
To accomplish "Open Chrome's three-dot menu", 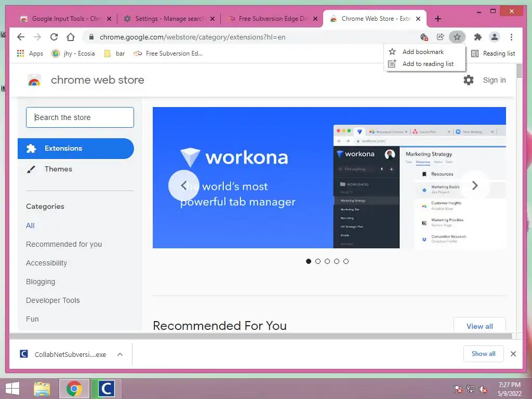I will click(x=511, y=37).
